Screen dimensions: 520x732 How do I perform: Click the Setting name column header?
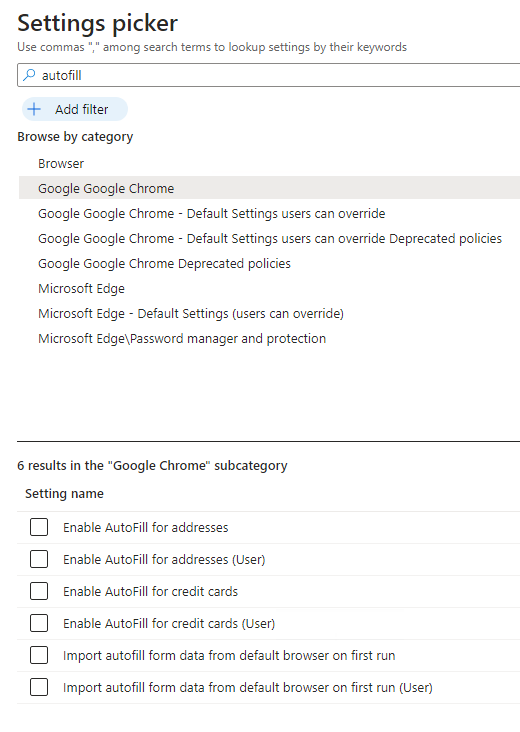pyautogui.click(x=64, y=493)
